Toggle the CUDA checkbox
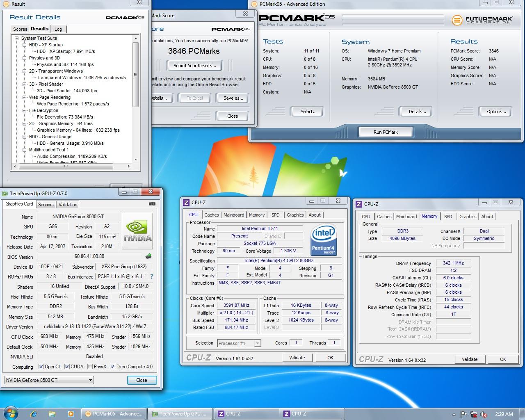 click(x=66, y=367)
